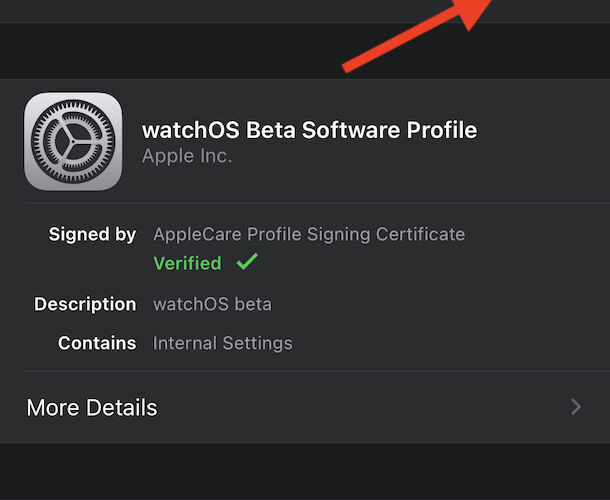Click the Description field label
This screenshot has width=610, height=500.
[x=85, y=304]
